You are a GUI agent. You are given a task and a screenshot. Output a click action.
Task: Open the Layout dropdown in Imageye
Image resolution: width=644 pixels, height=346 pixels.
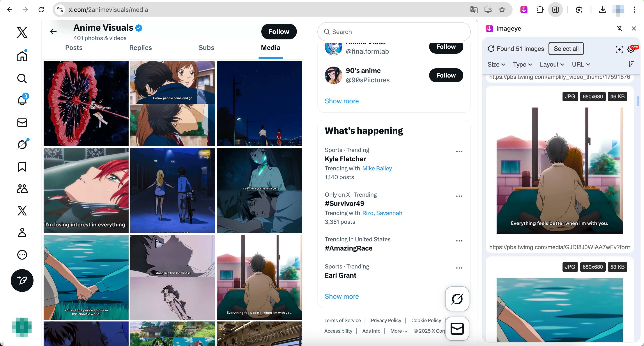552,65
